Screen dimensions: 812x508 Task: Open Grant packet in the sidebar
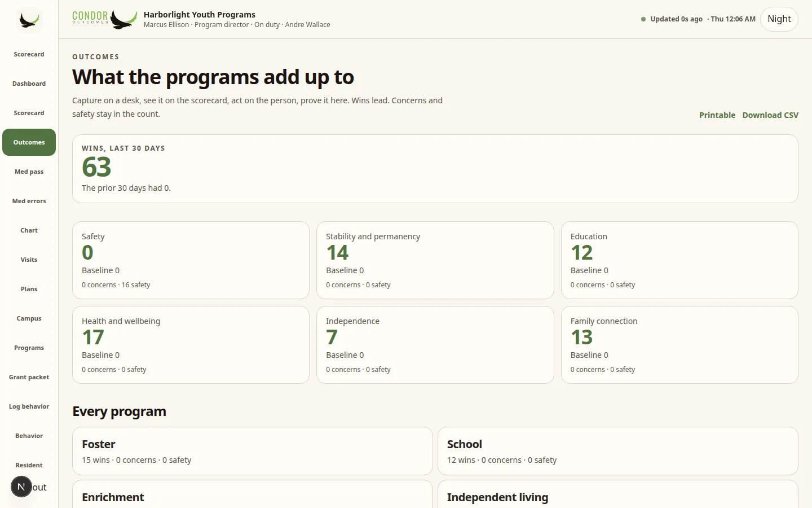click(x=29, y=377)
